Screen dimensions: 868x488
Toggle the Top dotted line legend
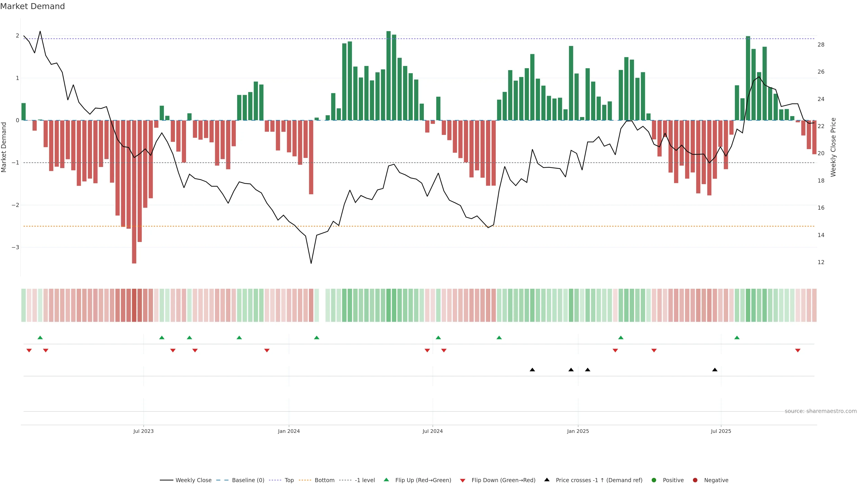pos(289,480)
